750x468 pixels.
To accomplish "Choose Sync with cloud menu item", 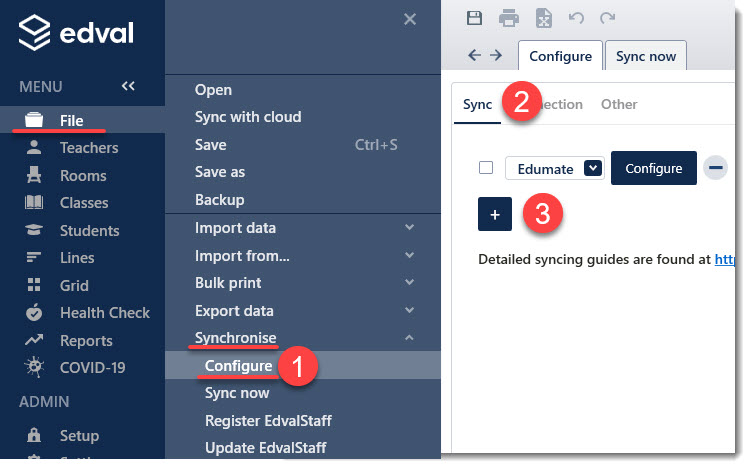I will point(248,117).
